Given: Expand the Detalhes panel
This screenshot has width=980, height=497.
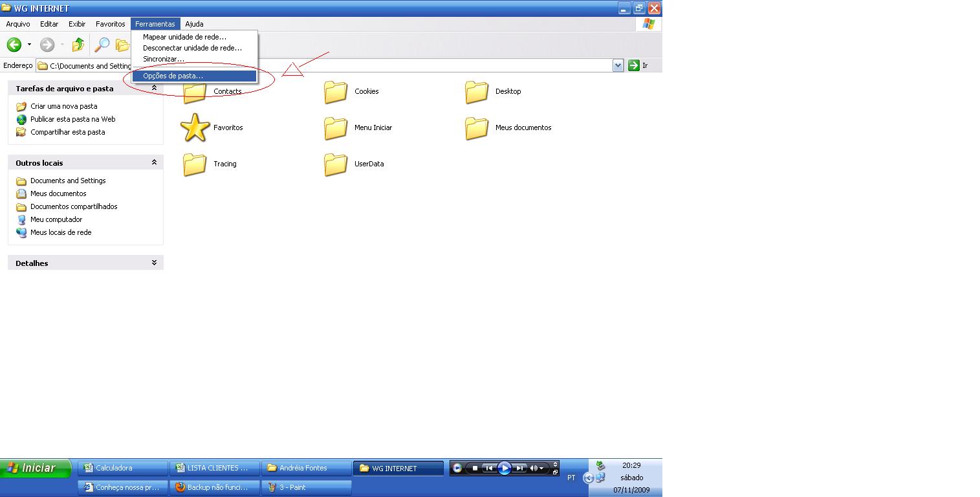Looking at the screenshot, I should pos(154,263).
